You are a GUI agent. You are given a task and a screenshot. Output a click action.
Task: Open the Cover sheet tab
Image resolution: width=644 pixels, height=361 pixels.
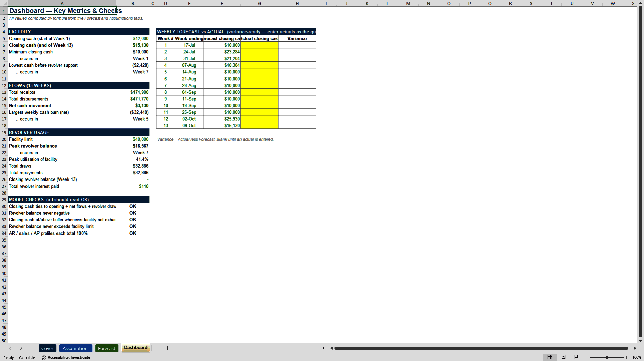(x=47, y=348)
